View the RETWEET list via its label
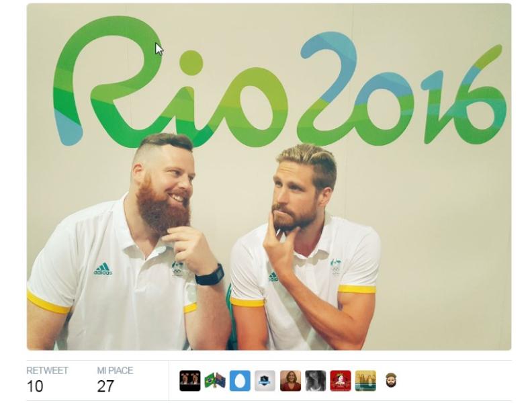532x403 pixels. (47, 370)
